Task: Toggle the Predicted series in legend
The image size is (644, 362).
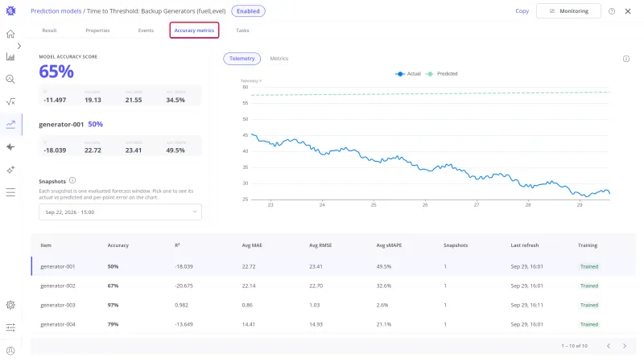Action: pyautogui.click(x=441, y=74)
